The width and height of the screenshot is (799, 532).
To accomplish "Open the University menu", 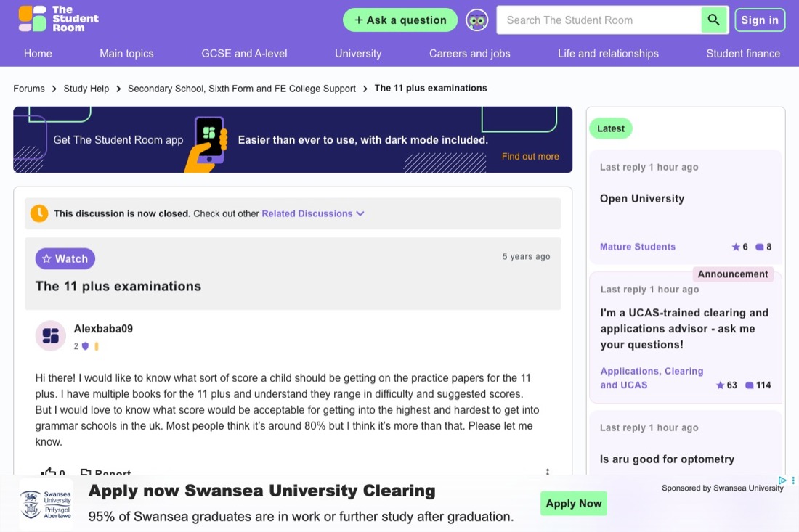I will [x=358, y=54].
